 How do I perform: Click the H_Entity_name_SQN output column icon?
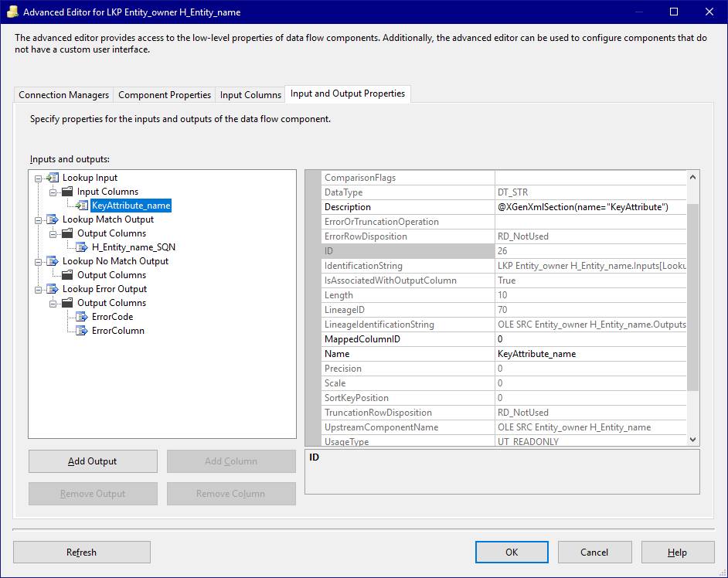(82, 247)
